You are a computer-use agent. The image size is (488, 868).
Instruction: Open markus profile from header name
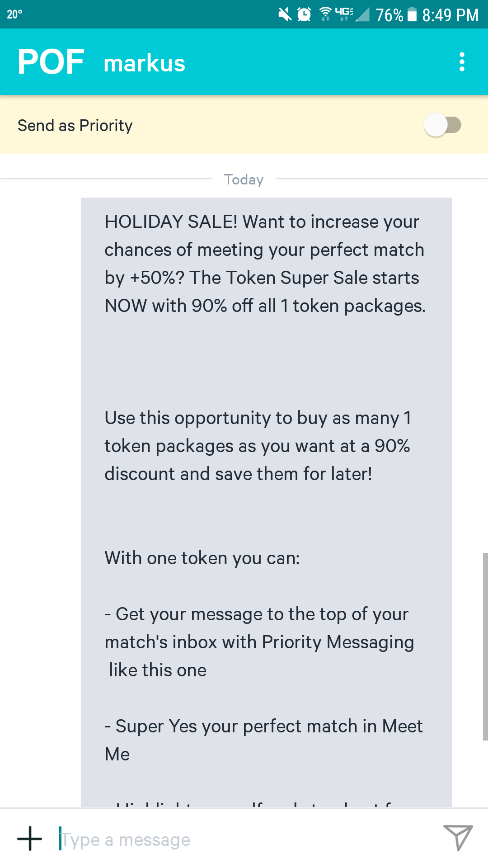pyautogui.click(x=144, y=63)
